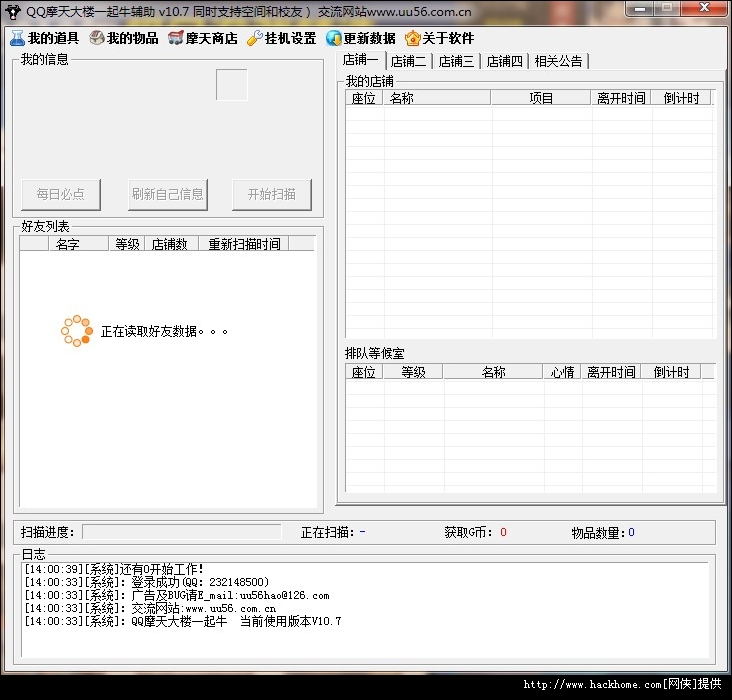Click the house icon for 关于软件

click(x=413, y=38)
